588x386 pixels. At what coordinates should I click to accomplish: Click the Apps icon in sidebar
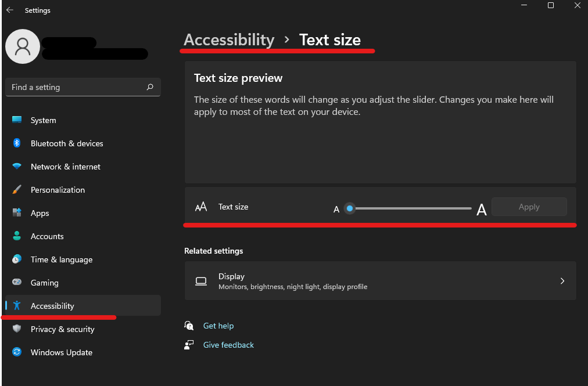[x=17, y=213]
